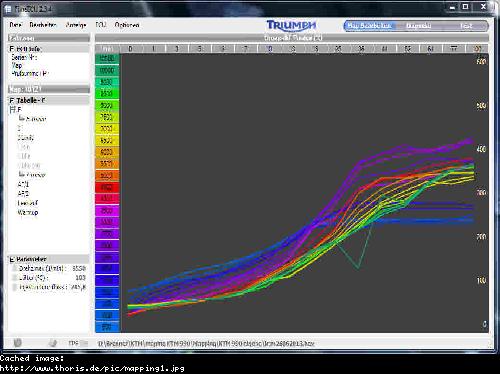The height and width of the screenshot is (374, 500).
Task: Collapse the Tabelle section header
Action: click(12, 100)
